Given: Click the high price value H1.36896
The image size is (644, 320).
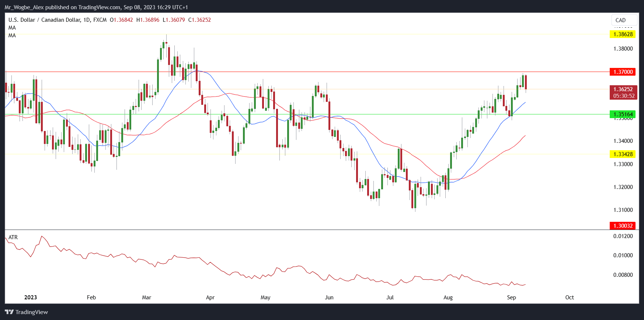Looking at the screenshot, I should click(148, 20).
